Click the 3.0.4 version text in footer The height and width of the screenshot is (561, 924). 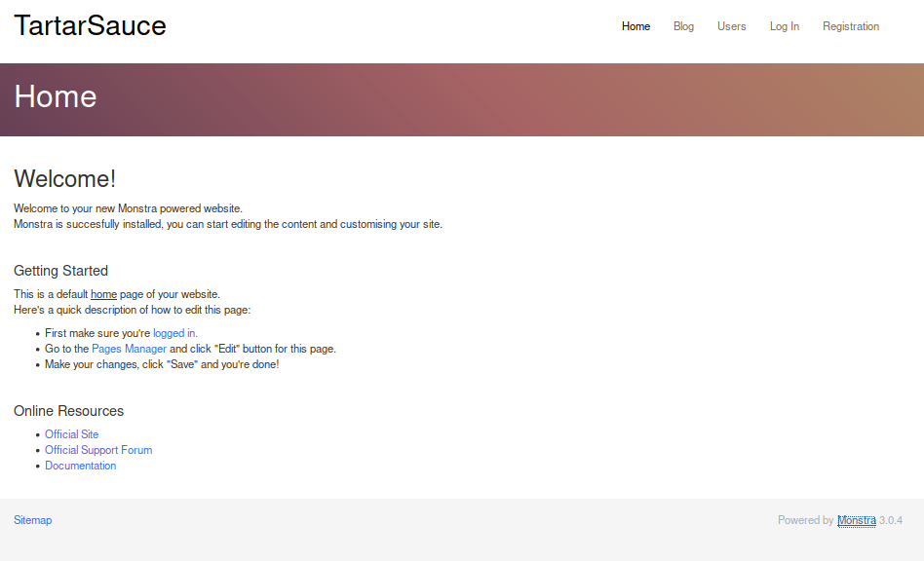click(x=891, y=520)
